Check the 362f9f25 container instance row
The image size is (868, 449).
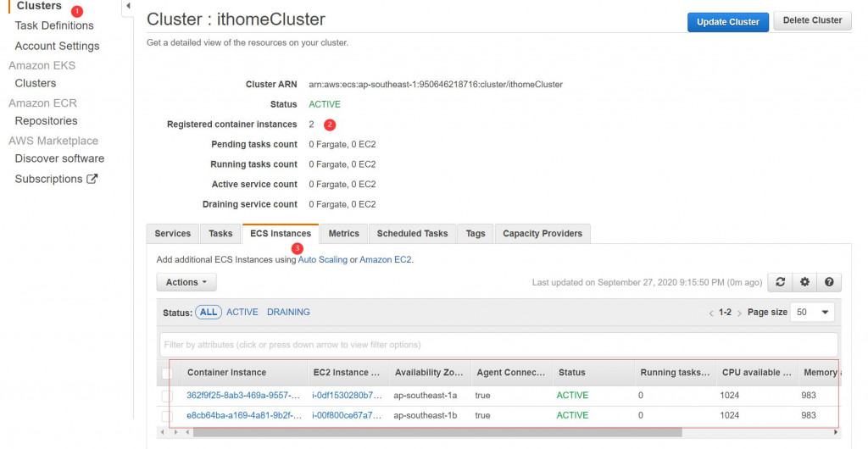[167, 396]
